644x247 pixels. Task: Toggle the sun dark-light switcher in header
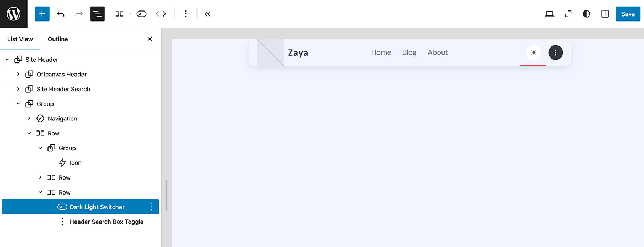click(x=534, y=52)
